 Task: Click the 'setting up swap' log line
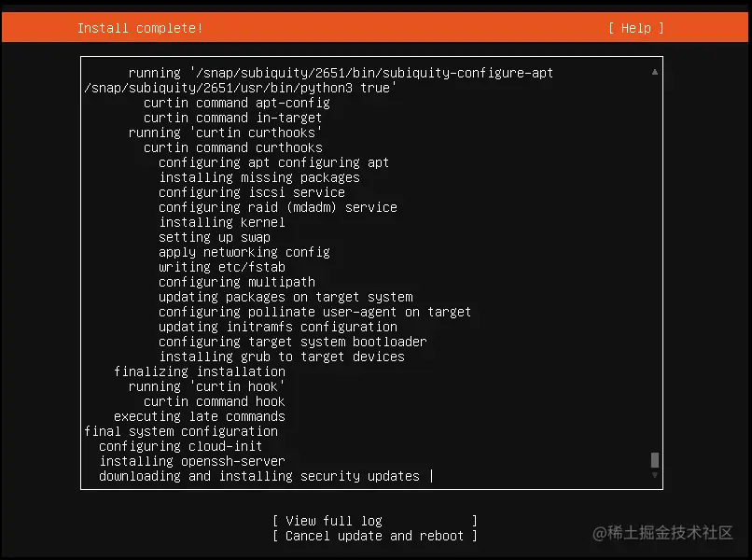pyautogui.click(x=214, y=237)
